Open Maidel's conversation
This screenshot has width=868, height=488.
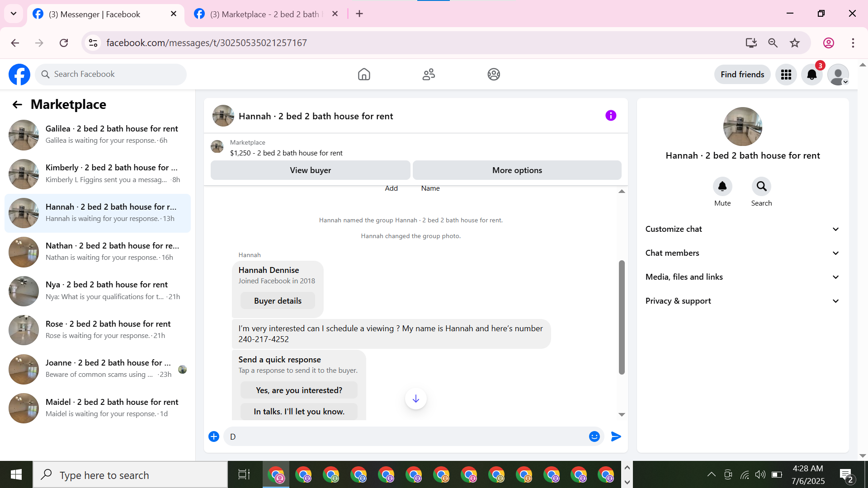coord(98,408)
